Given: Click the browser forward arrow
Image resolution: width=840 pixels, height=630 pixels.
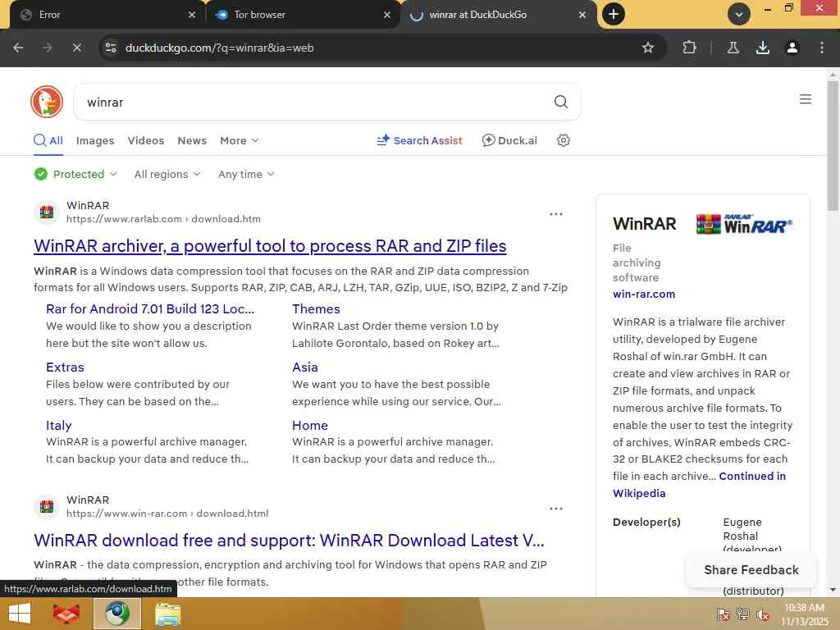Looking at the screenshot, I should (x=47, y=48).
